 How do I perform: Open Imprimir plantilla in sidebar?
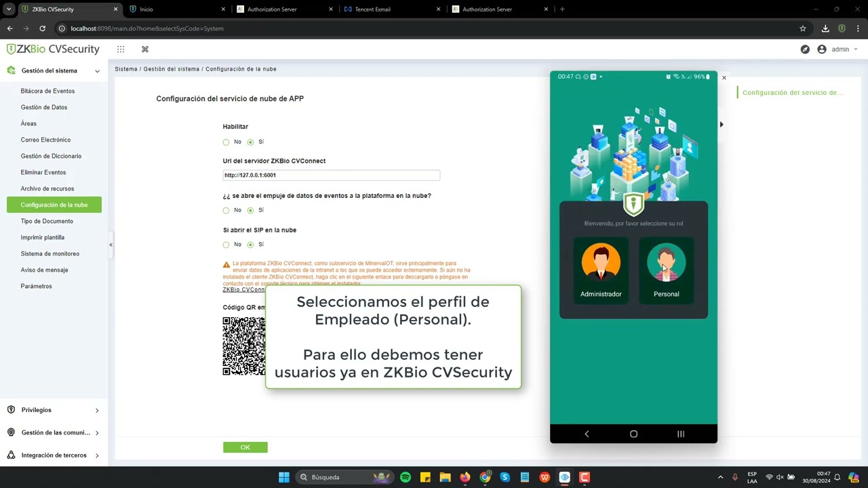point(43,237)
